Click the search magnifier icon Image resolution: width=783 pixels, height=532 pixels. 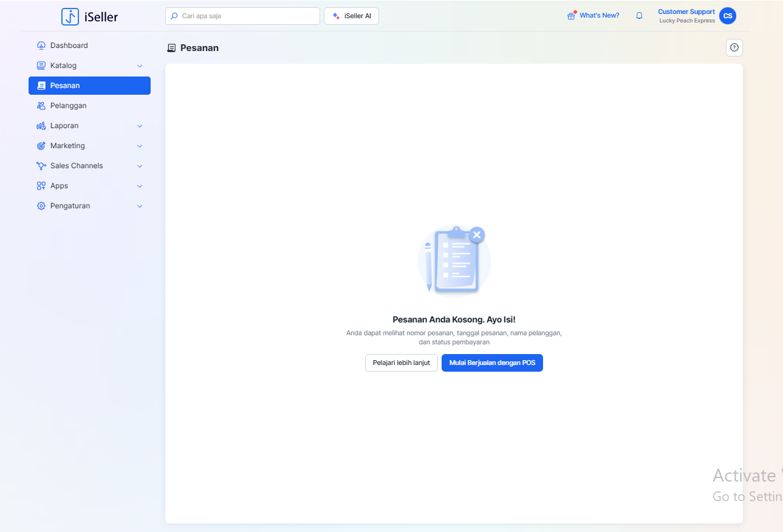point(174,16)
